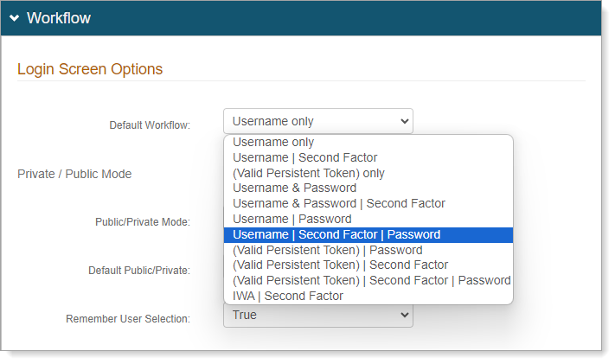Screen dimensions: 615x364
Task: Click the Default Workflow label
Action: 150,125
